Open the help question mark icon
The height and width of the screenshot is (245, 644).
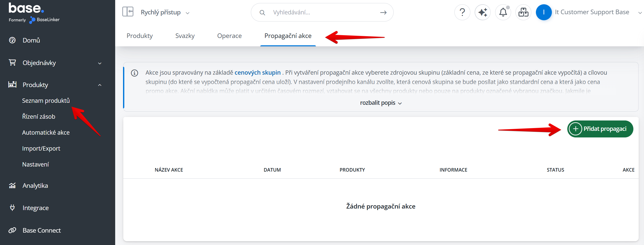[462, 12]
